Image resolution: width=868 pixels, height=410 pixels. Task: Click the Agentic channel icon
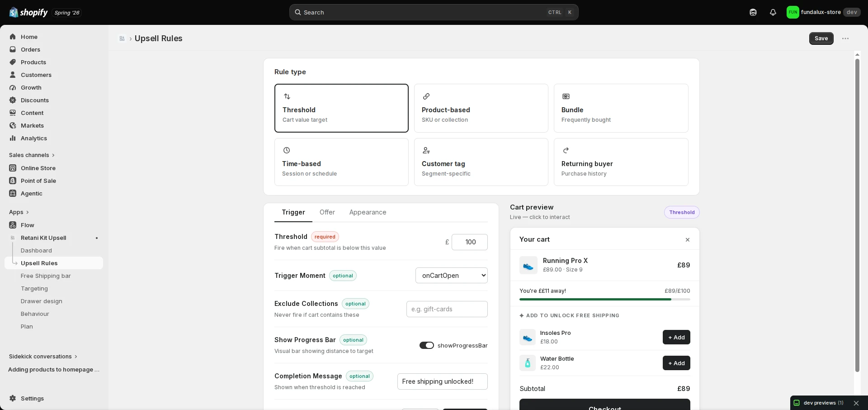pos(13,193)
